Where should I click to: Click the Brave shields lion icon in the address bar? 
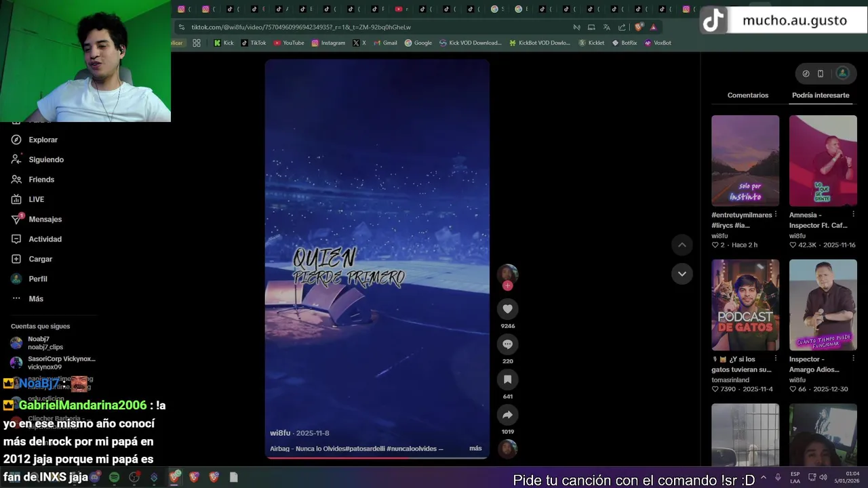coord(639,27)
